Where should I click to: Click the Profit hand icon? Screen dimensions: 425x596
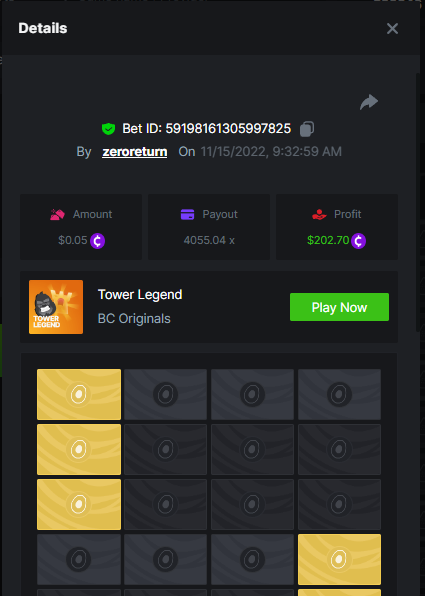[319, 214]
